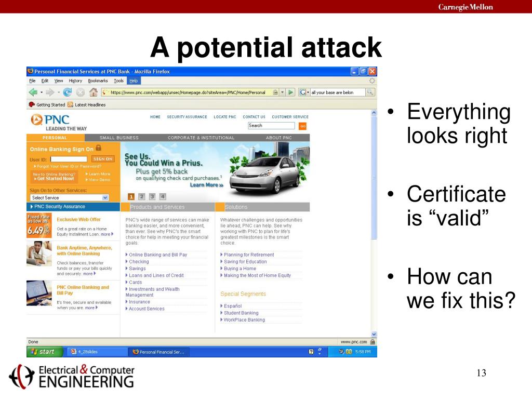
Task: Click the padlock icon in the address bar
Action: pos(275,92)
